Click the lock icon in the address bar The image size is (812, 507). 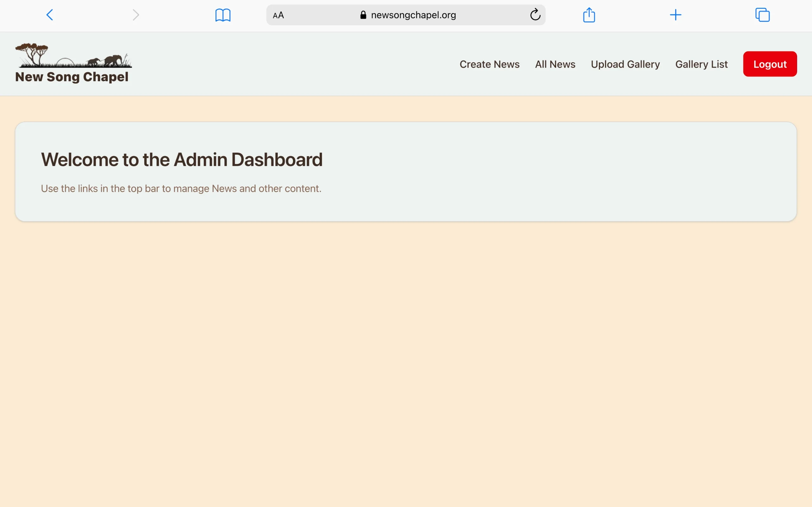(x=363, y=15)
